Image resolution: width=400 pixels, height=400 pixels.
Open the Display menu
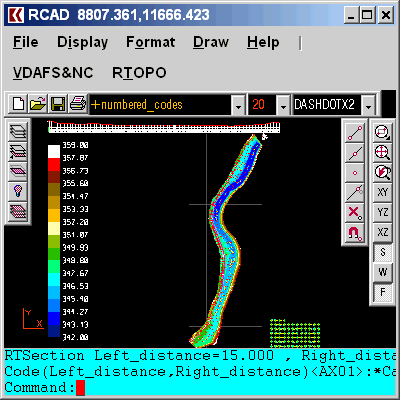click(83, 42)
